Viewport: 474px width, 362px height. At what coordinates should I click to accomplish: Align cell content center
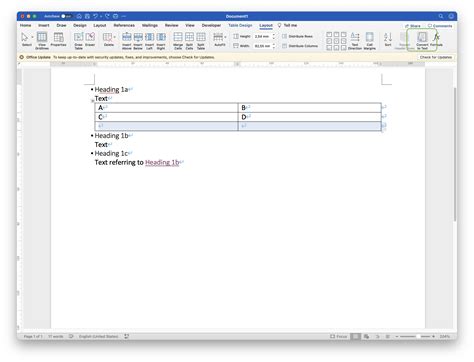point(336,41)
